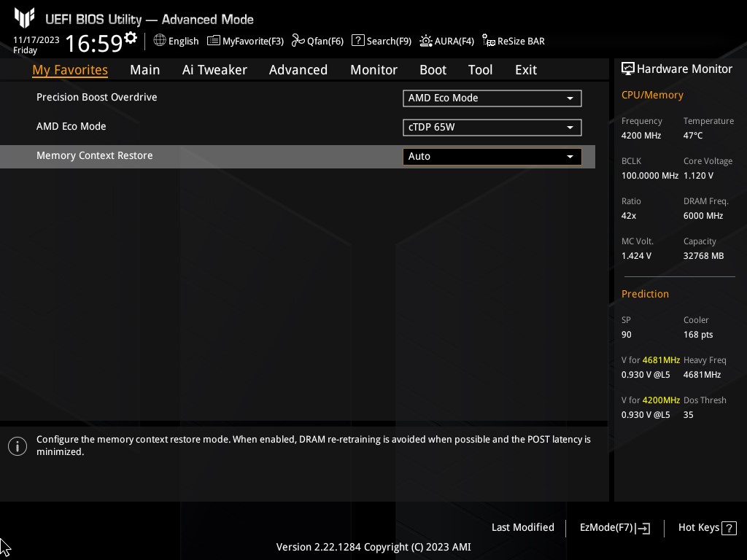The width and height of the screenshot is (747, 560).
Task: Click the Hot Keys question-mark icon
Action: [729, 528]
